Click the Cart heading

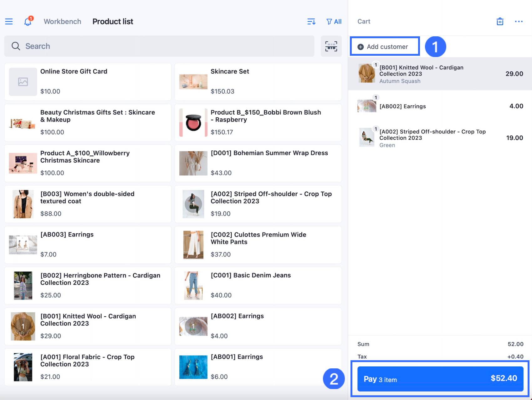tap(364, 22)
